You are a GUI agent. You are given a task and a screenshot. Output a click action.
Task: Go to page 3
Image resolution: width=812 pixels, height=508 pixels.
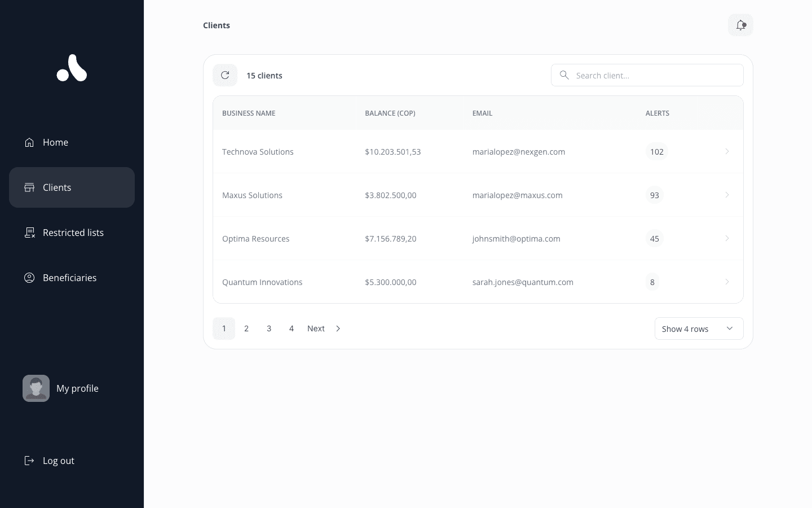[x=269, y=329]
